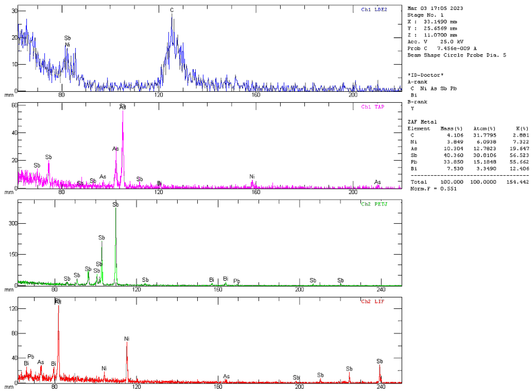The image size is (532, 392).
Task: Select bismuth atom value 3.3490
Action: (x=486, y=168)
